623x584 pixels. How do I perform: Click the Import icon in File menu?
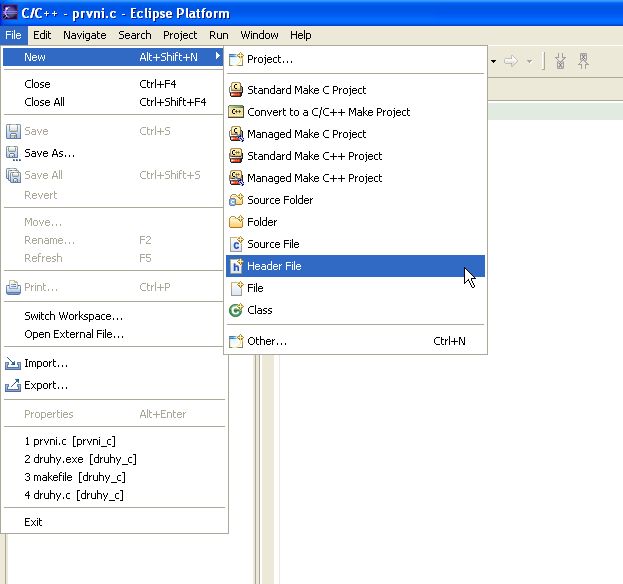(13, 364)
